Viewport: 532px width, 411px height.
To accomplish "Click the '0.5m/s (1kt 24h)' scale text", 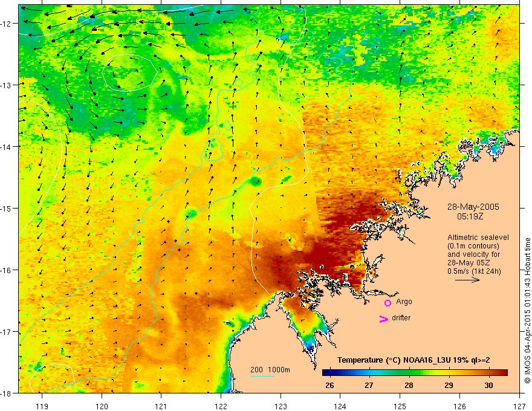I will tap(474, 271).
